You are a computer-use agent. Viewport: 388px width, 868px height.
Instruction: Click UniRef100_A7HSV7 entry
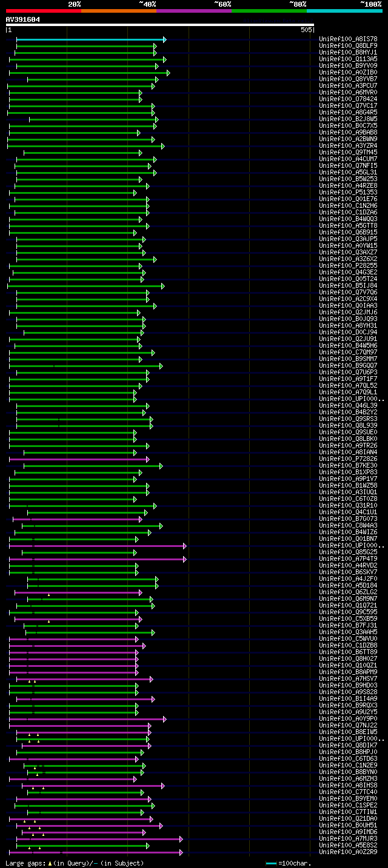coord(348,679)
